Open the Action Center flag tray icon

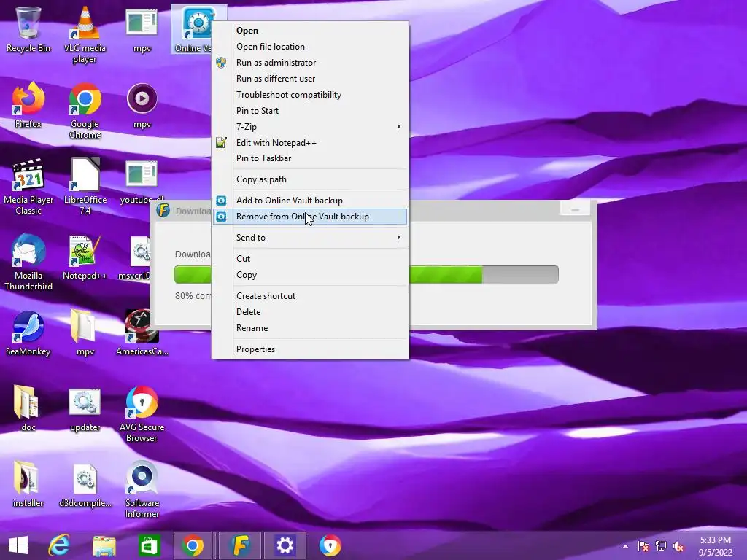click(x=643, y=546)
